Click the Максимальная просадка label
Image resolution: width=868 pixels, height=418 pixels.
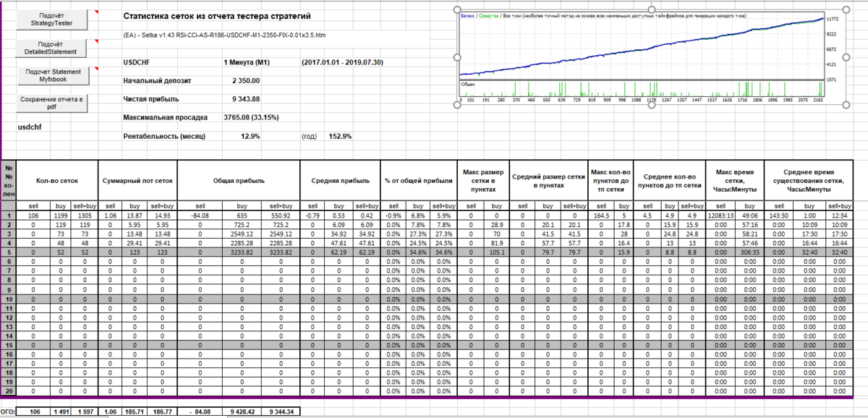166,117
